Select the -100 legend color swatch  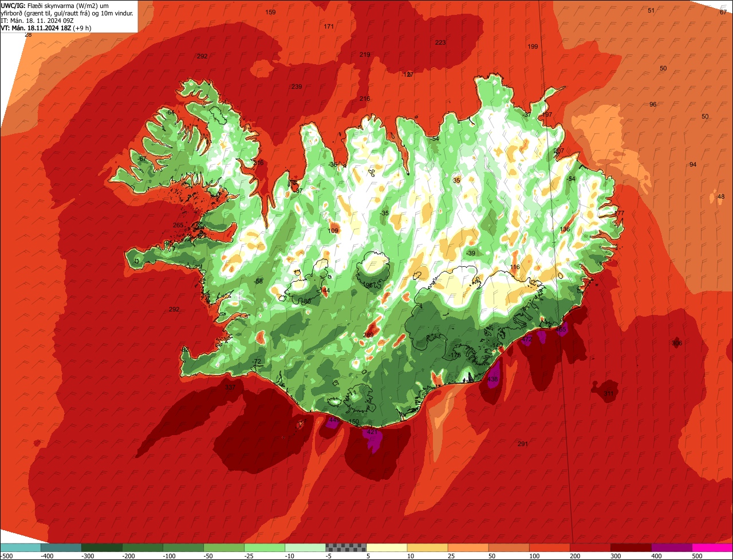click(183, 547)
